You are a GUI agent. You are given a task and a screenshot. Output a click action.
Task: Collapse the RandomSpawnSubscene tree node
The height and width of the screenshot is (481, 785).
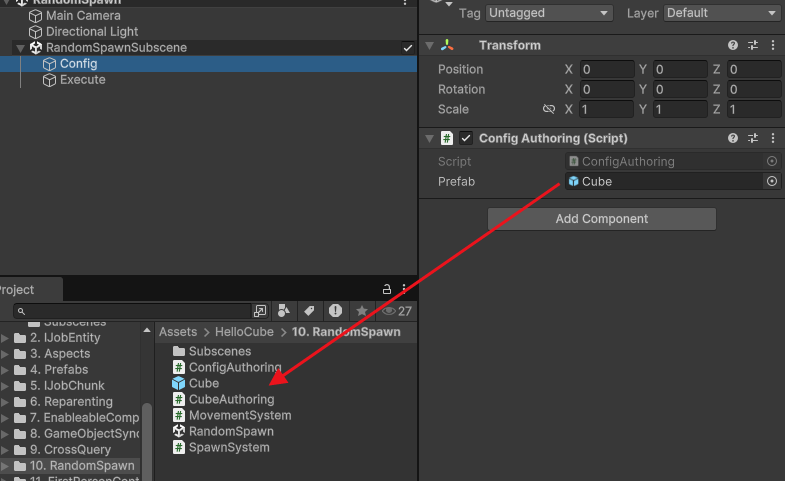20,48
